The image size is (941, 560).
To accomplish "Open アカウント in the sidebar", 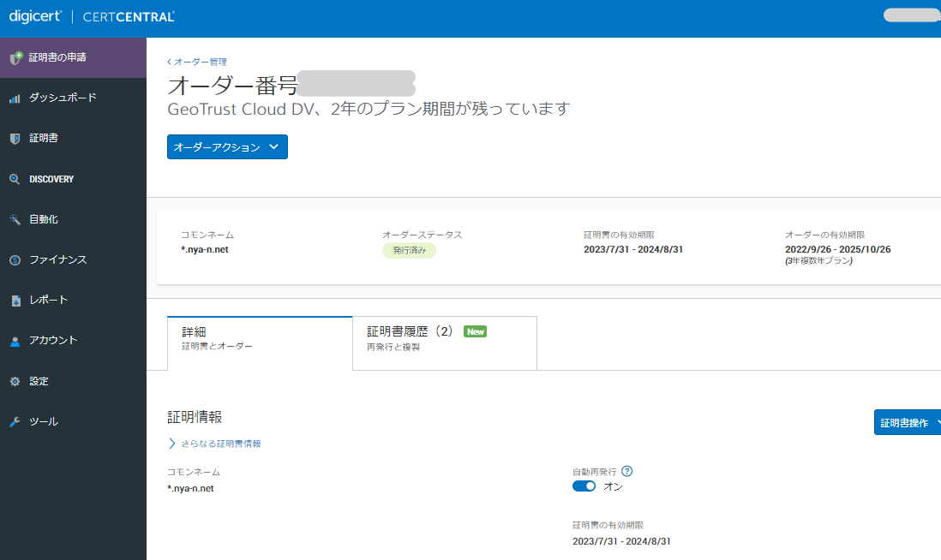I will coord(73,341).
